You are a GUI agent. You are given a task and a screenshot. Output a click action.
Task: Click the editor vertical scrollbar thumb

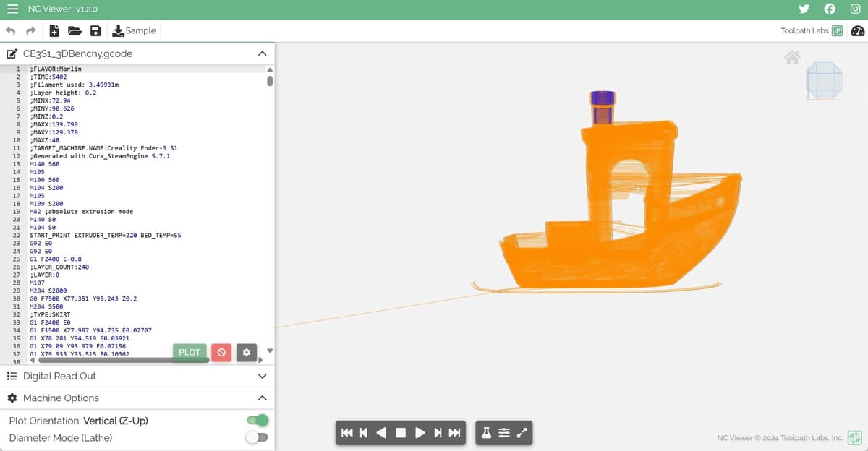point(271,80)
